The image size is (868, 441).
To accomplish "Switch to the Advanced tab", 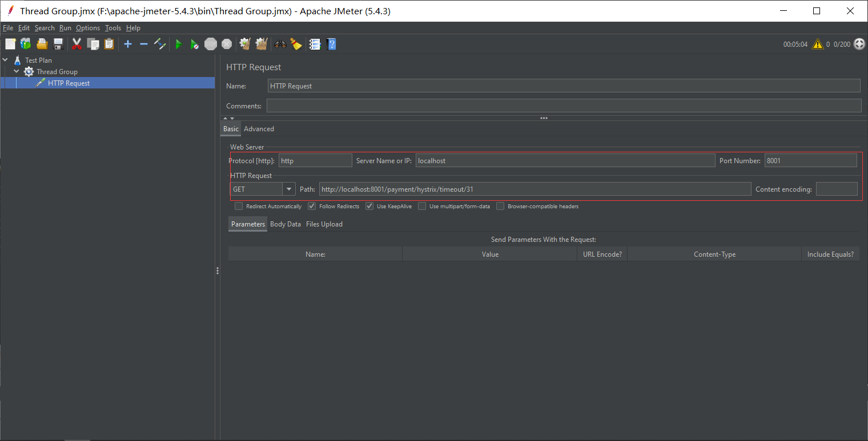I will [259, 129].
